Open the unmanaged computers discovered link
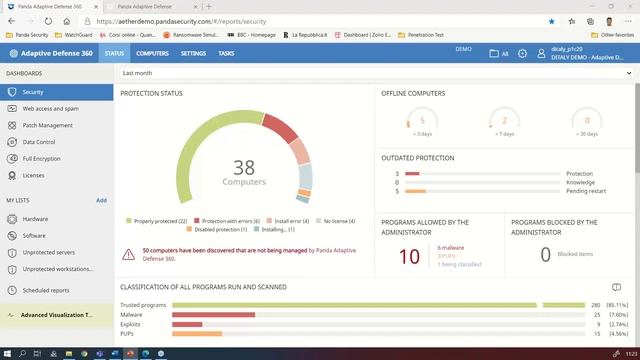The width and height of the screenshot is (640, 360). [x=224, y=250]
